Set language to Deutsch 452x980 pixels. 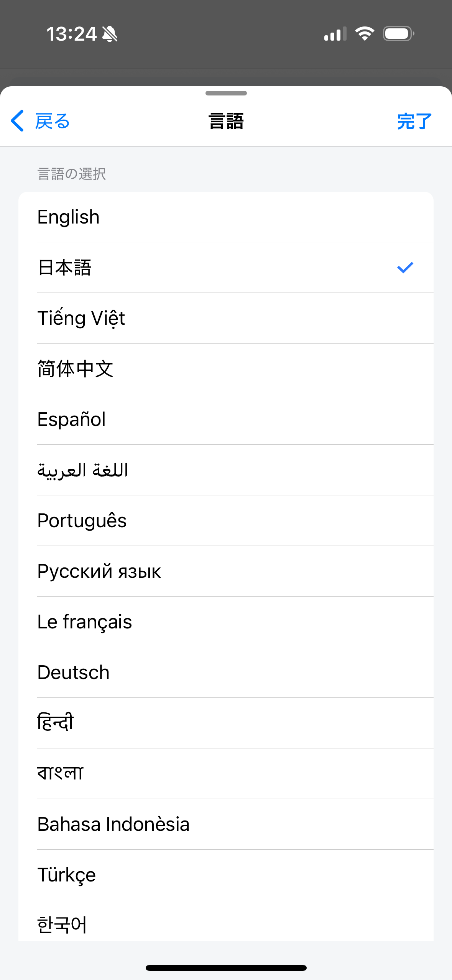tap(74, 673)
